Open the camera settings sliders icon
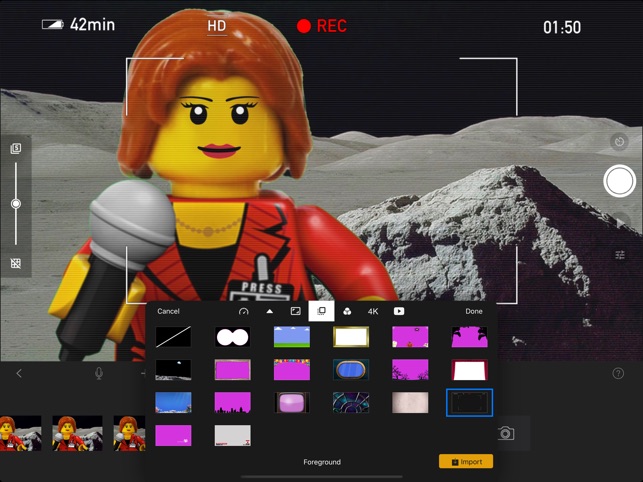643x482 pixels. [x=620, y=255]
